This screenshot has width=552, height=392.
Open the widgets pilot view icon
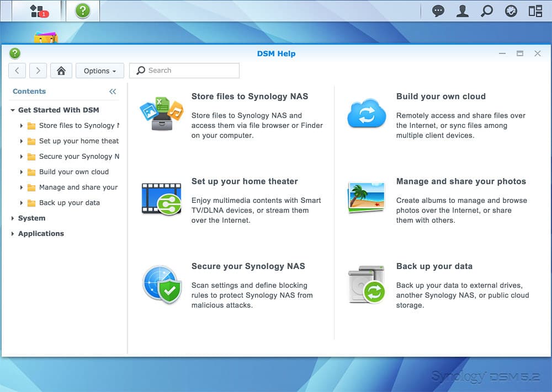535,11
